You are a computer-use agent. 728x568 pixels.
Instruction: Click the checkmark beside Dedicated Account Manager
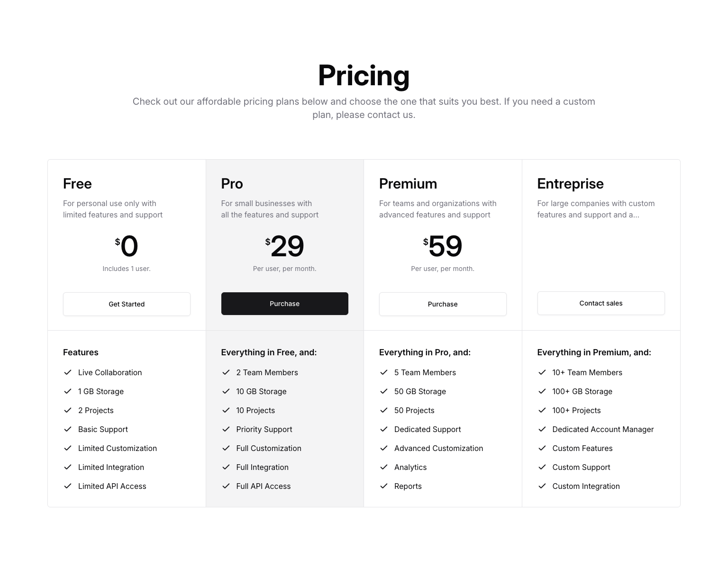tap(542, 429)
